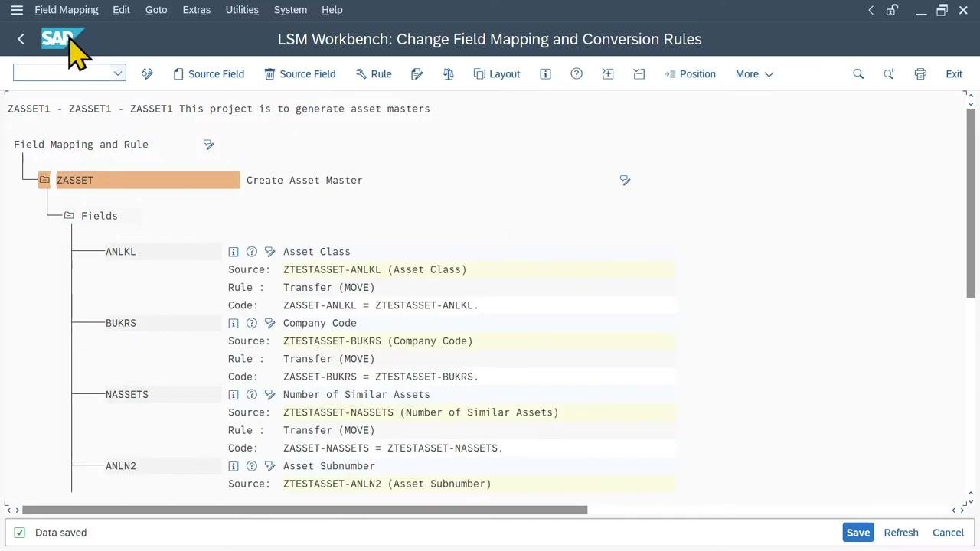This screenshot has height=551, width=980.
Task: Click the Find magnifier icon
Action: [858, 73]
